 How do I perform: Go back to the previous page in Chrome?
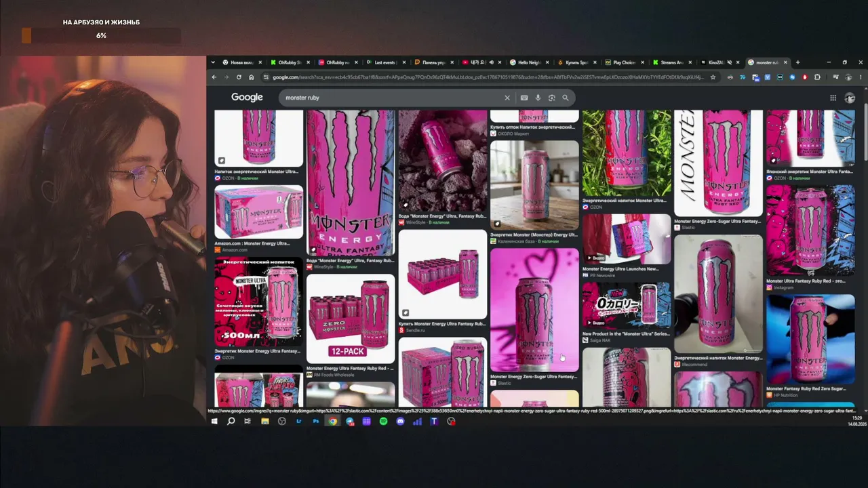[x=214, y=77]
